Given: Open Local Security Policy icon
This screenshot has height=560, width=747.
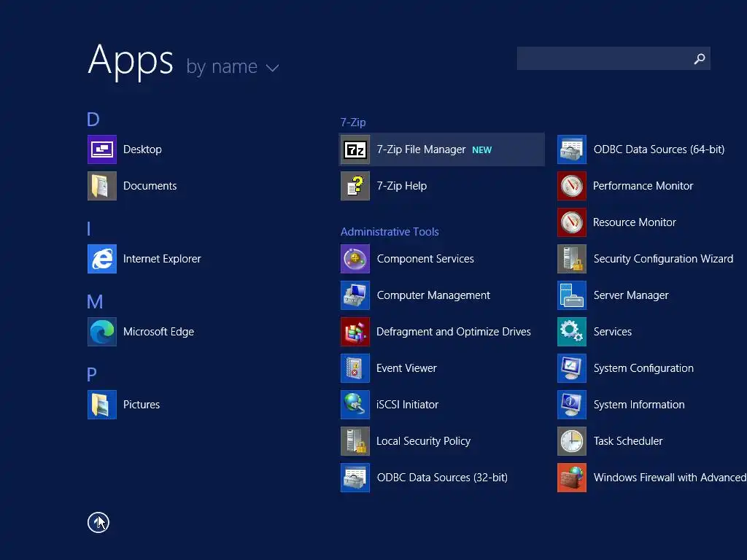Looking at the screenshot, I should click(355, 441).
